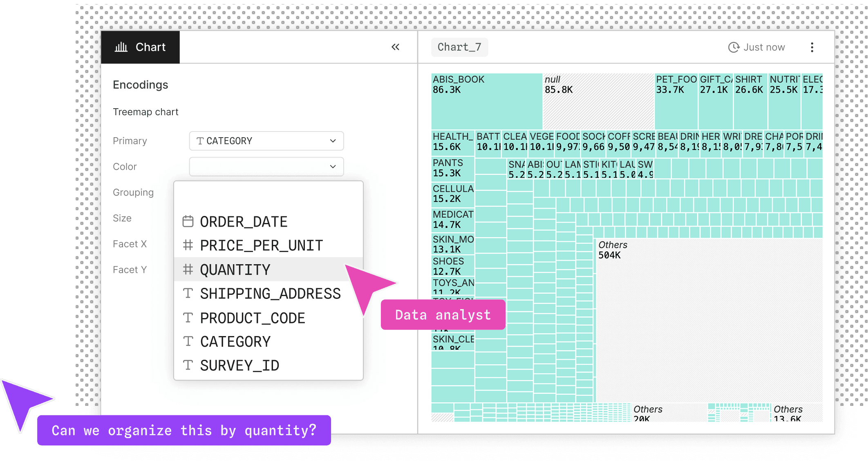The height and width of the screenshot is (470, 868).
Task: Switch to the Chart tab
Action: point(140,47)
